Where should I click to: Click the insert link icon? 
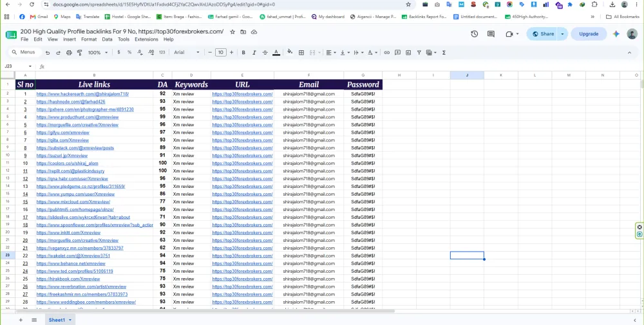(387, 53)
